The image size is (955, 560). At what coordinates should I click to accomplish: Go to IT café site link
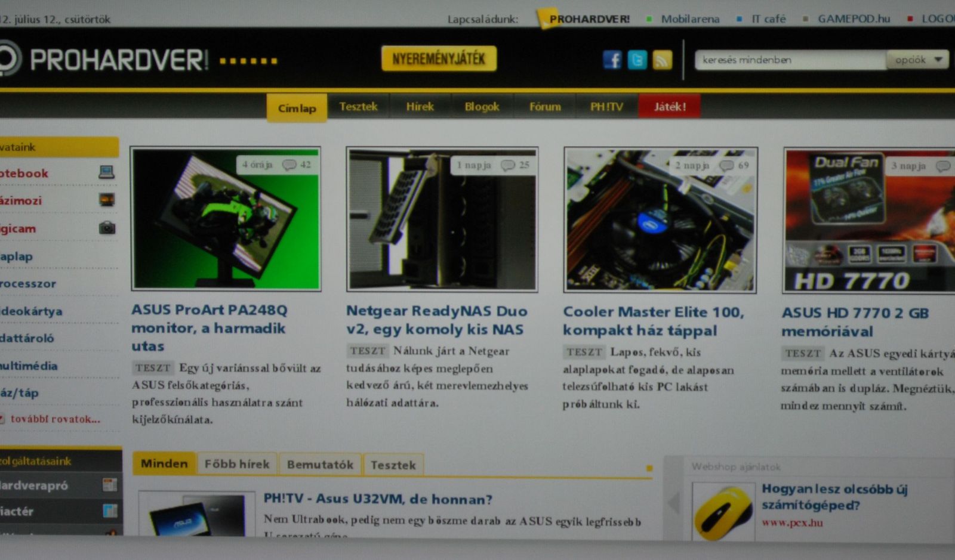click(768, 19)
